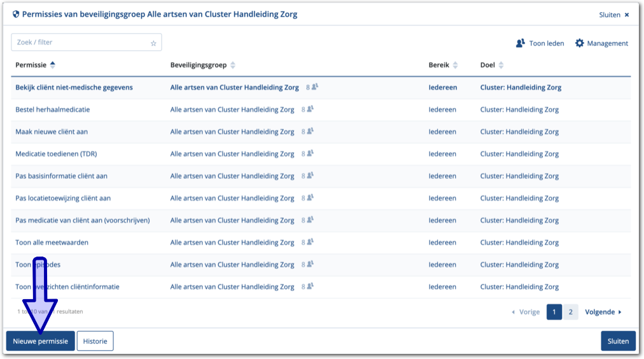The width and height of the screenshot is (644, 359).
Task: Click members icon in Bestel herhaalmedicatie row
Action: pyautogui.click(x=311, y=109)
